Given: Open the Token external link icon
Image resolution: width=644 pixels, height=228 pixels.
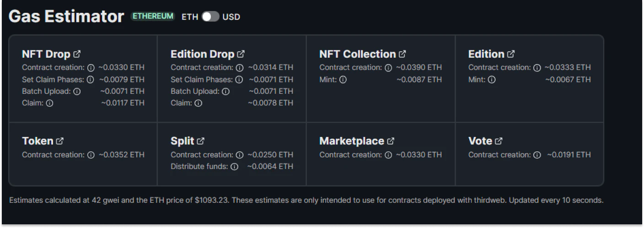Looking at the screenshot, I should pyautogui.click(x=60, y=141).
